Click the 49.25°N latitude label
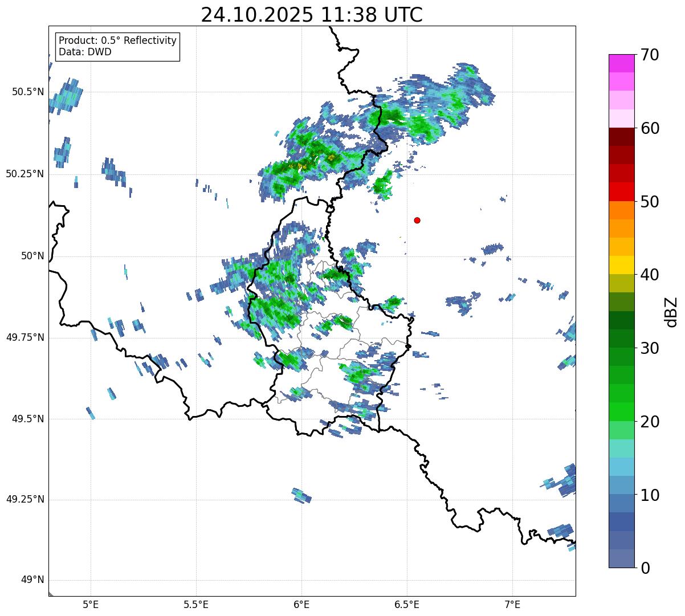The image size is (685, 616). (x=25, y=500)
